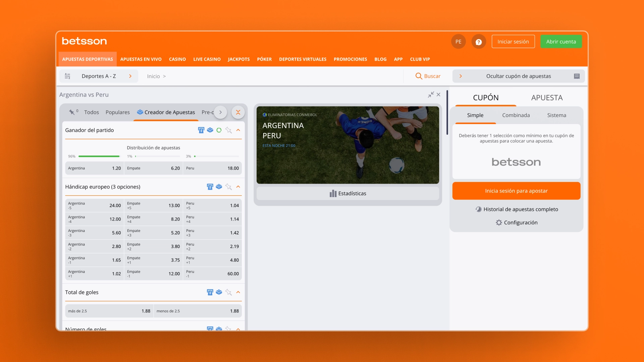Click the history icon beside Historial de apuestas
This screenshot has height=362, width=644.
[478, 209]
